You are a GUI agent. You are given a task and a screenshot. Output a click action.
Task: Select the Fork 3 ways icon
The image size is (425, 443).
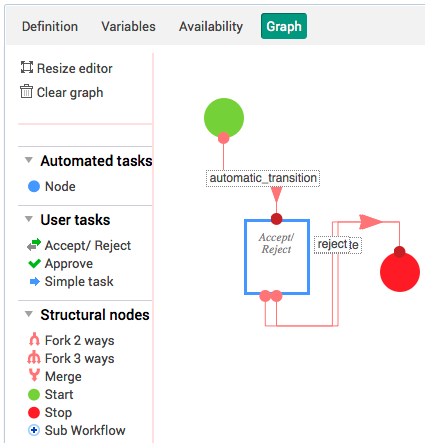tap(34, 358)
